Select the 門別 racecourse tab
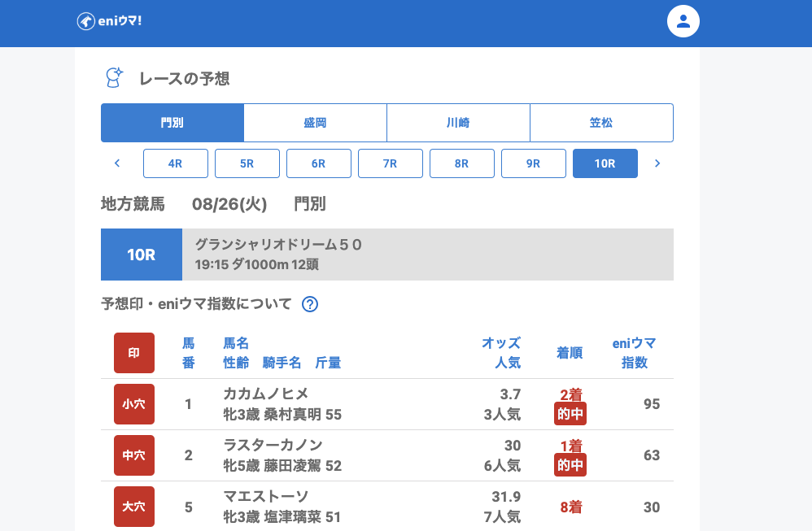Image resolution: width=812 pixels, height=531 pixels. click(172, 123)
